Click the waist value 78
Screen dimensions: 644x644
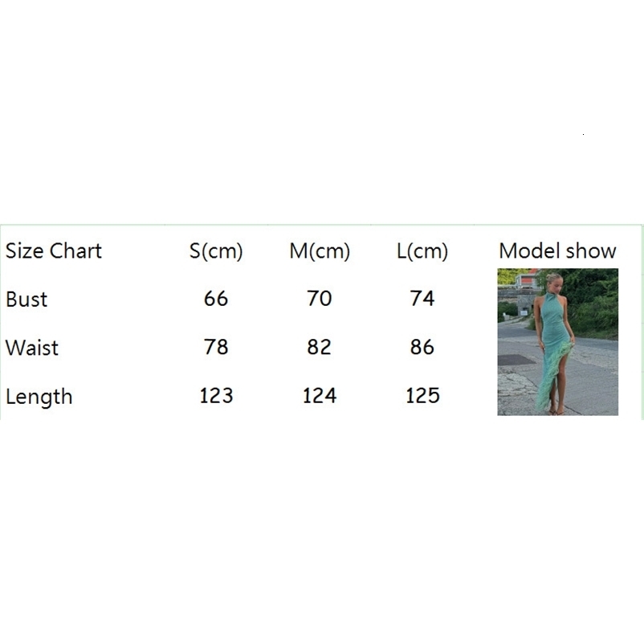coord(216,347)
